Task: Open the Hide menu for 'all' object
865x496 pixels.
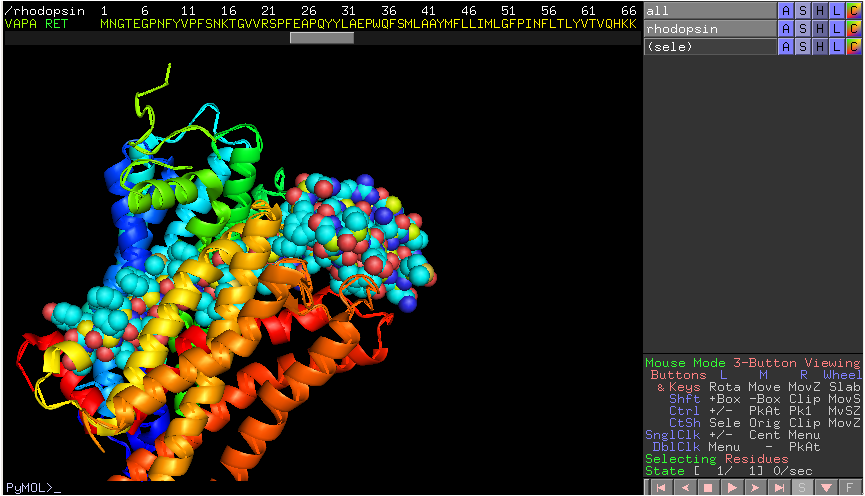Action: click(820, 10)
